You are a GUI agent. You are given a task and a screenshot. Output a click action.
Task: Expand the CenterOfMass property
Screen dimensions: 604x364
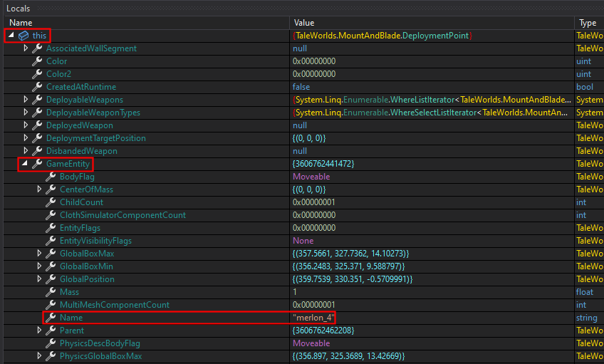point(39,189)
